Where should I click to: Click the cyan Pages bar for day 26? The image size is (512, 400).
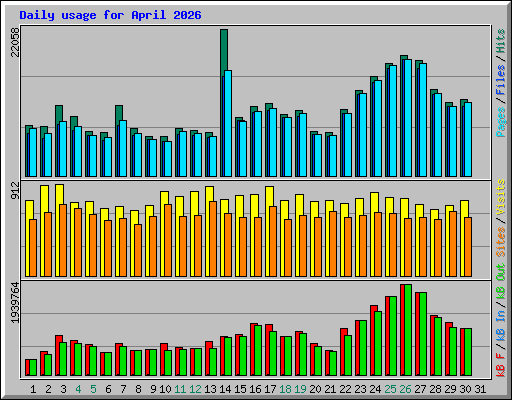407,118
